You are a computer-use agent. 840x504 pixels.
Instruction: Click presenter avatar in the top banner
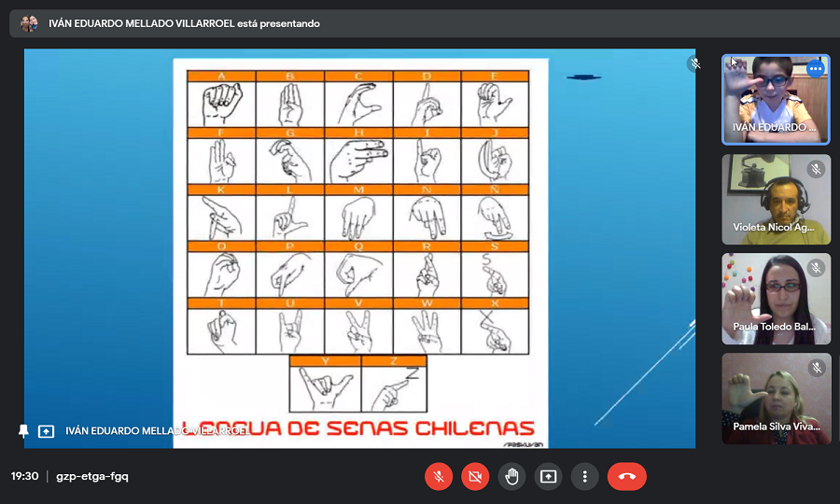tap(29, 23)
